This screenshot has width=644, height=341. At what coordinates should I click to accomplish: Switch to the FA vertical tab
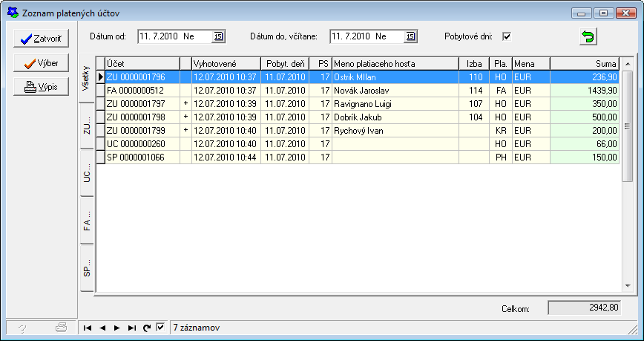tap(86, 221)
